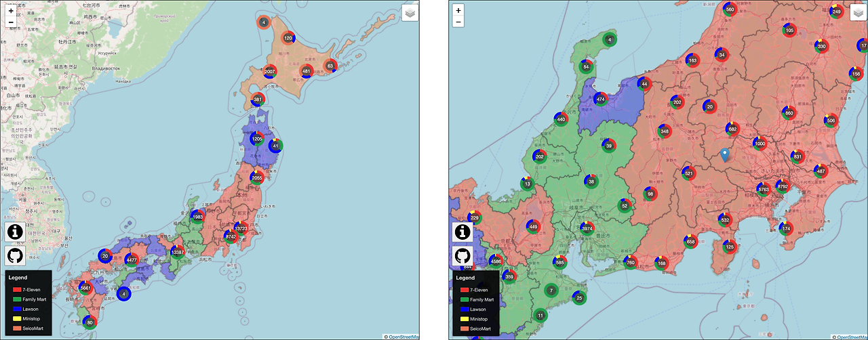The image size is (868, 340).
Task: Expand the 4477 cluster marker
Action: 132,259
